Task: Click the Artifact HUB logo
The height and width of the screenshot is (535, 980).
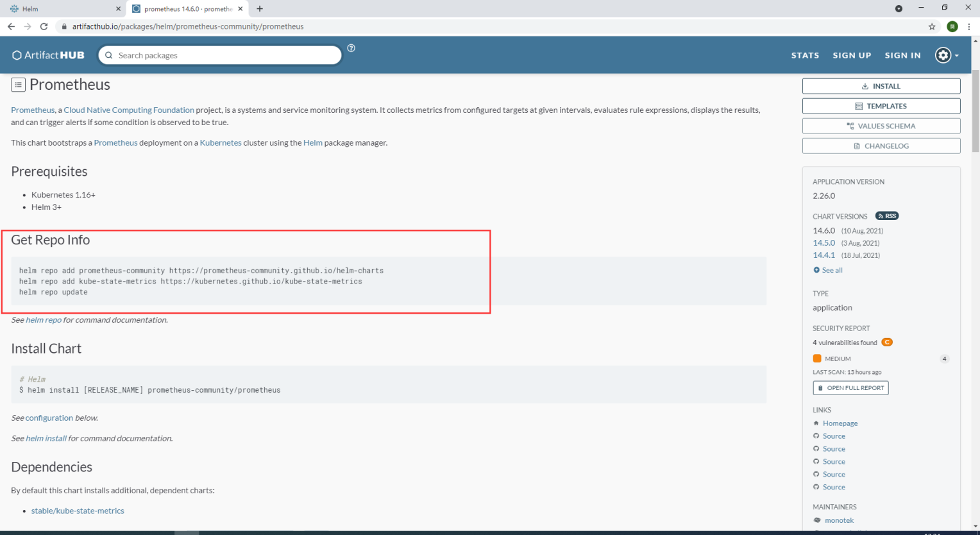Action: coord(49,55)
